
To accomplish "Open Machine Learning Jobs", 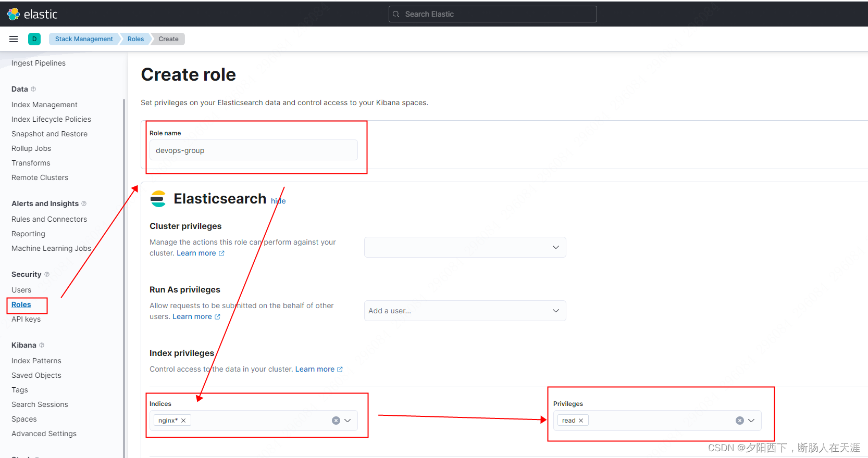I will click(x=51, y=248).
